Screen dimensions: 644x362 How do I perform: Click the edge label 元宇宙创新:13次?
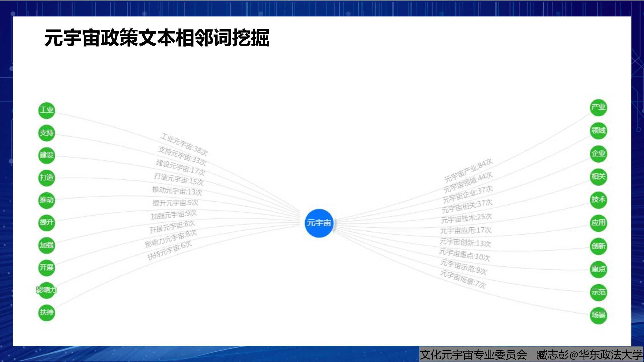pos(465,242)
